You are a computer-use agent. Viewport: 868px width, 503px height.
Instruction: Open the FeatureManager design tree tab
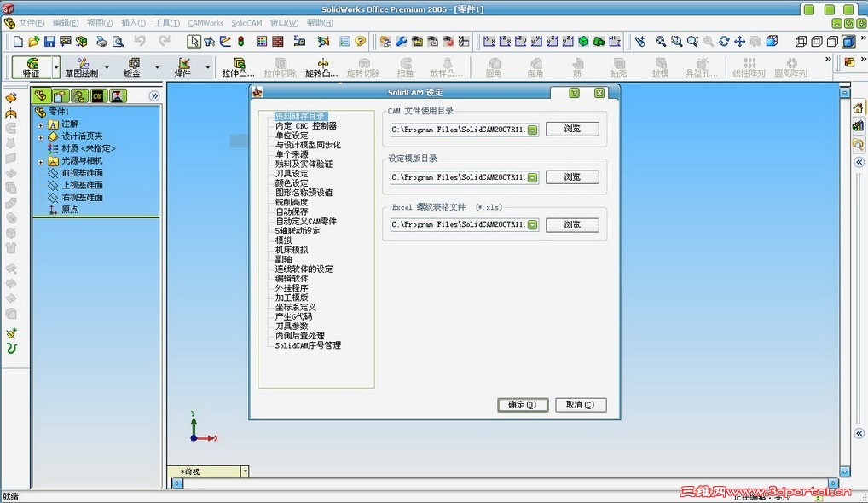tap(40, 95)
